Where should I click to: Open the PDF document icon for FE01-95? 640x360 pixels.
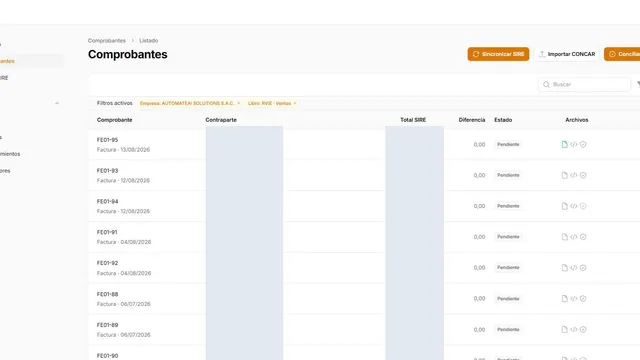pos(564,144)
